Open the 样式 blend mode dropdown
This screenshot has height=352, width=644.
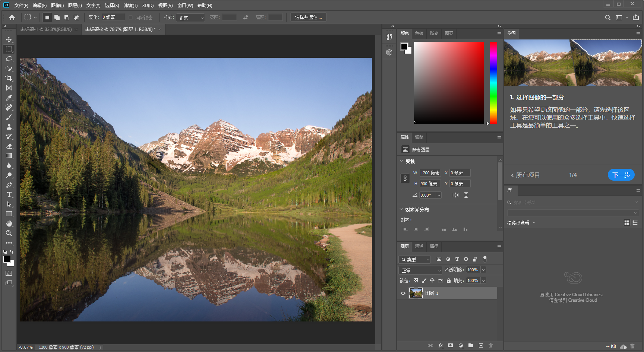[x=190, y=17]
